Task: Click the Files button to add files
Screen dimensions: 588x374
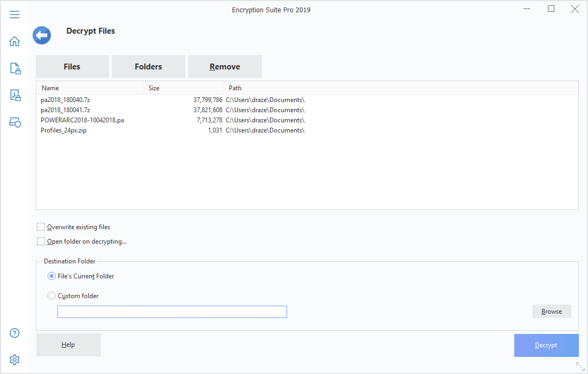Action: [x=72, y=67]
